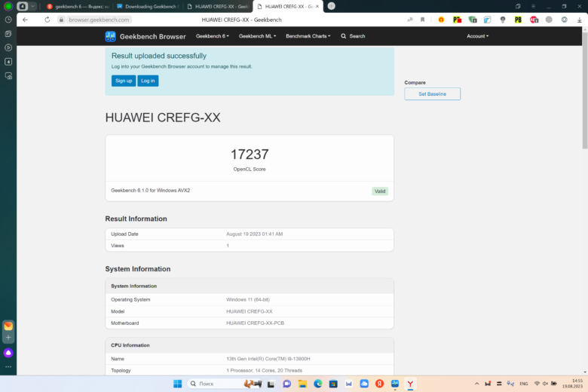This screenshot has width=588, height=392.
Task: Switch to the first HUAWEI CREFG-XX tab
Action: click(x=218, y=6)
